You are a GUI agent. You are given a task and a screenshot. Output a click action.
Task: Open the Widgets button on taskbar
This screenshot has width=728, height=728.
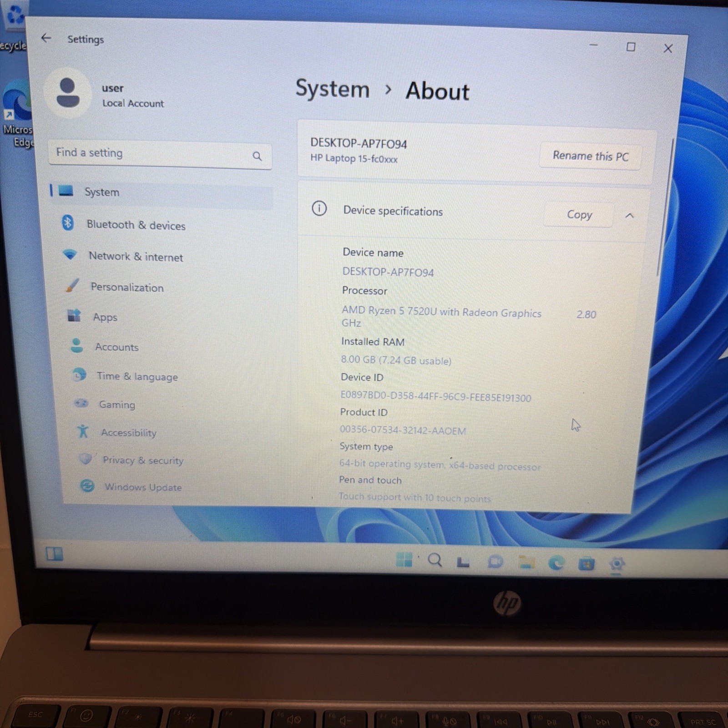click(x=55, y=554)
